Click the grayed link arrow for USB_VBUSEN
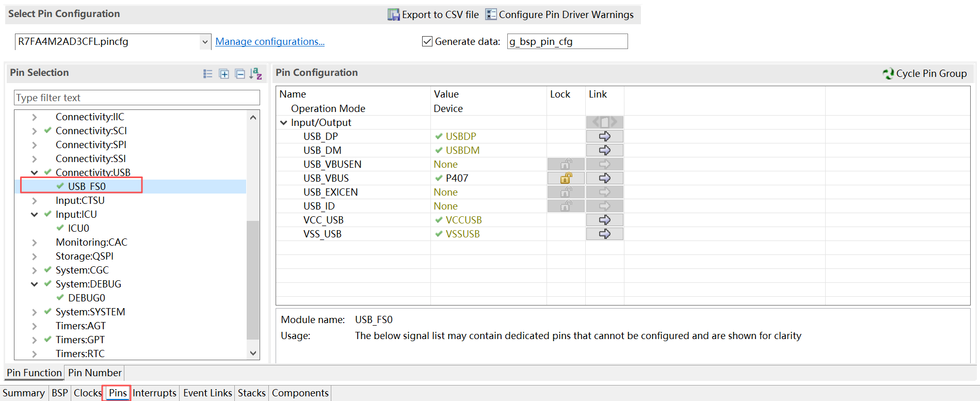 click(x=604, y=164)
